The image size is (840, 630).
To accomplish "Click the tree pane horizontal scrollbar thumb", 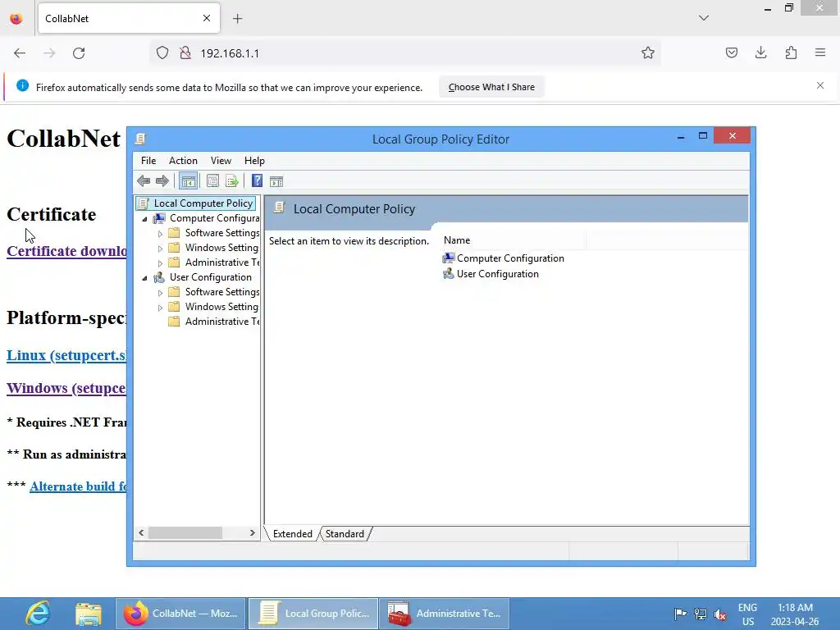I will point(185,532).
